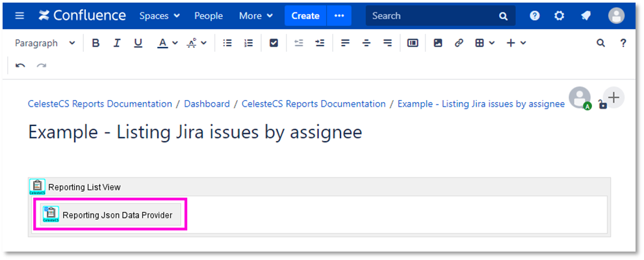Open the settings gear menu
The width and height of the screenshot is (644, 260).
click(559, 16)
